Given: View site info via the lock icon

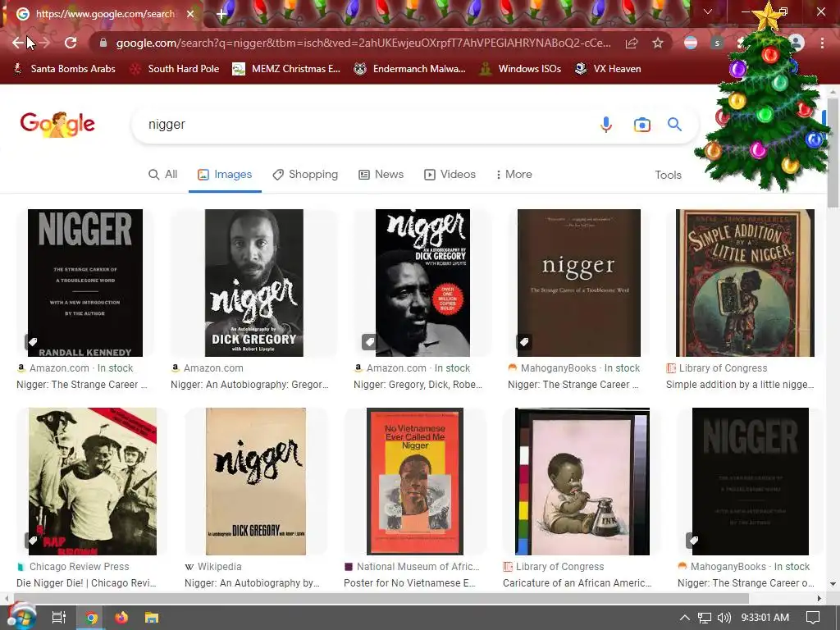Looking at the screenshot, I should click(103, 43).
